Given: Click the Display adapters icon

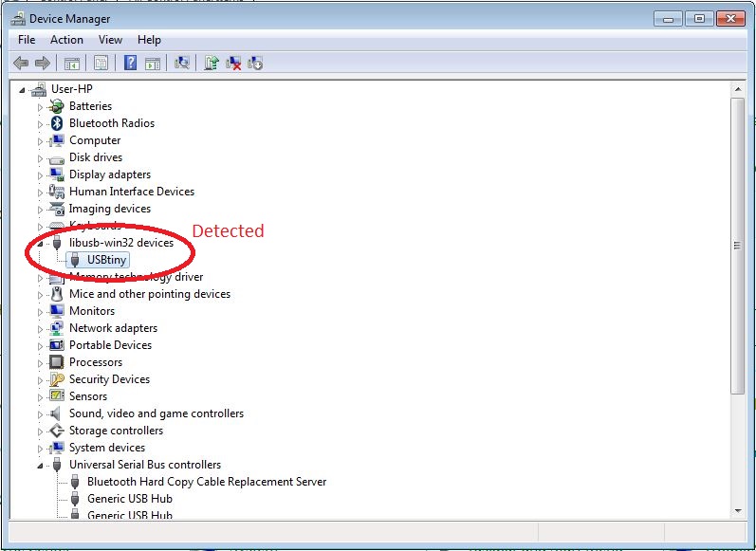Looking at the screenshot, I should pyautogui.click(x=56, y=174).
